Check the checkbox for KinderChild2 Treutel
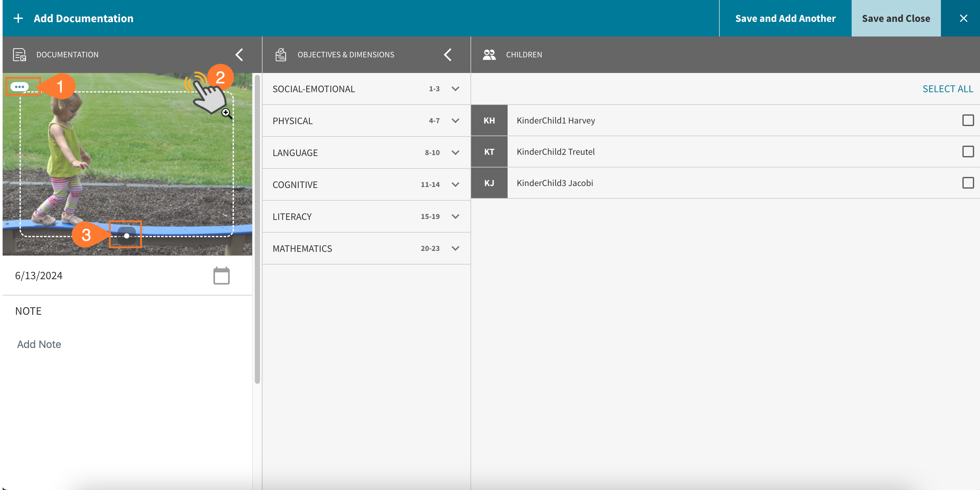Image resolution: width=980 pixels, height=490 pixels. [967, 151]
